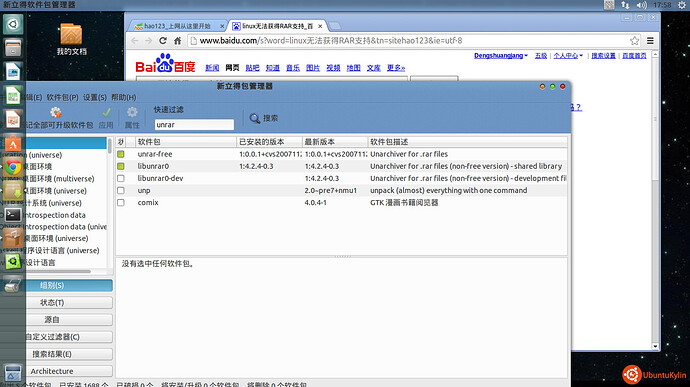The height and width of the screenshot is (387, 690).
Task: Click the 应用 apply checkmark toolbar icon
Action: tap(106, 118)
